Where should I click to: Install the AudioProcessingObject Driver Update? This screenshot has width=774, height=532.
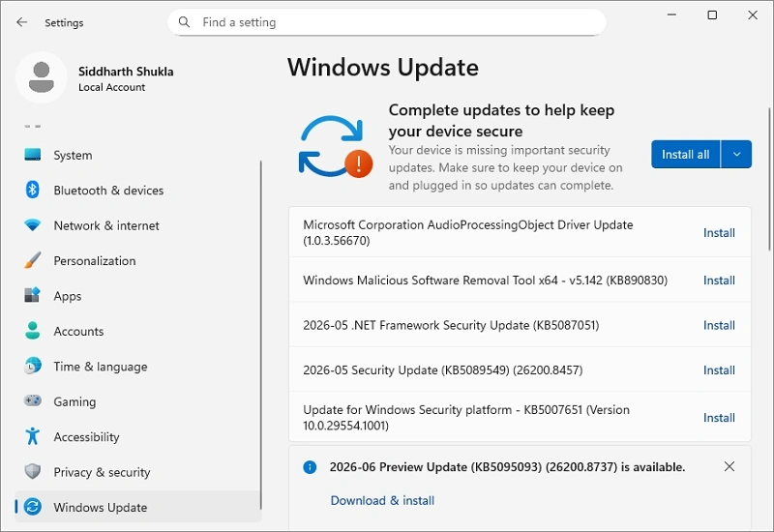click(719, 232)
